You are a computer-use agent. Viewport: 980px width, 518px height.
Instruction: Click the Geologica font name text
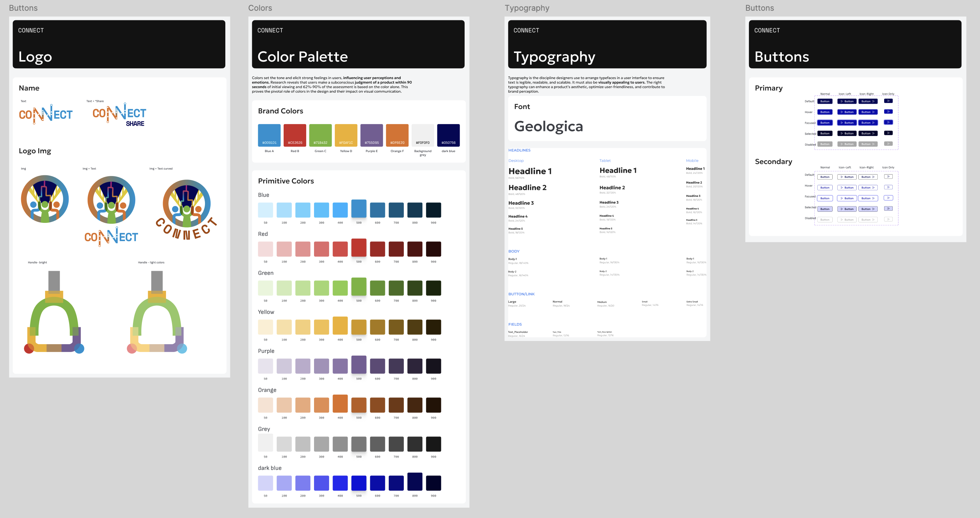click(548, 126)
